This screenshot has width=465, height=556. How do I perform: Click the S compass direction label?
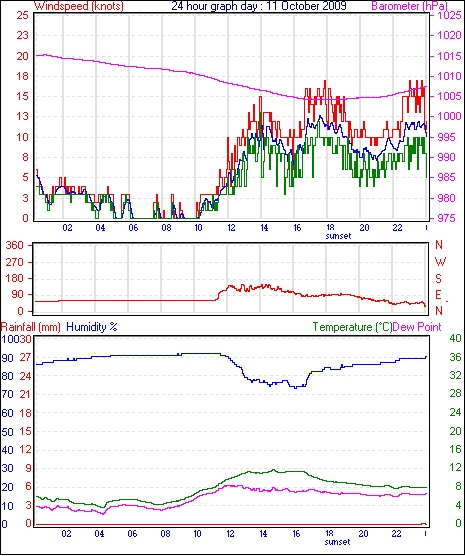(x=439, y=279)
